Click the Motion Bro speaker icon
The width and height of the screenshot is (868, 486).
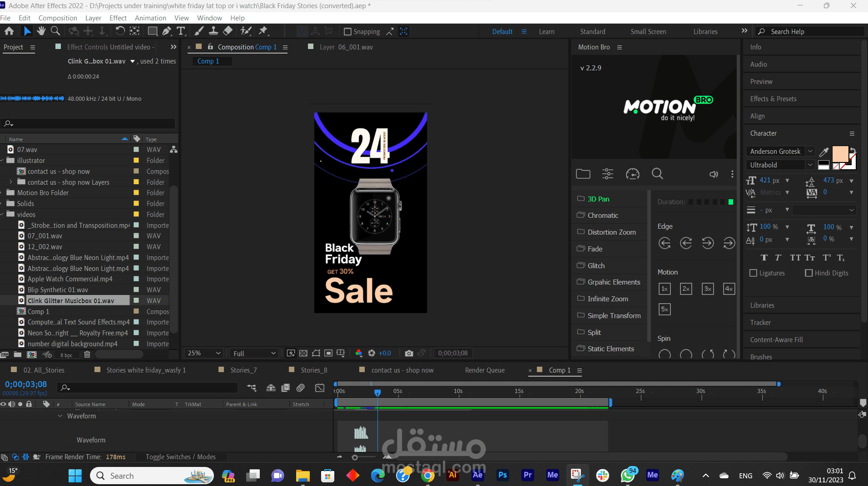tap(714, 174)
